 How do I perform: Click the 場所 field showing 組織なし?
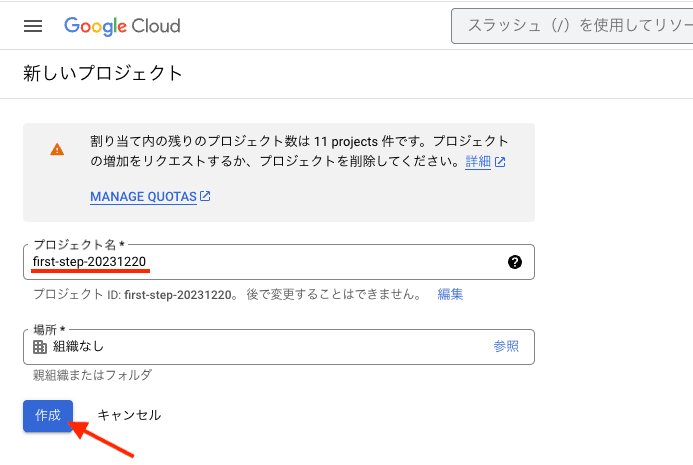(260, 346)
